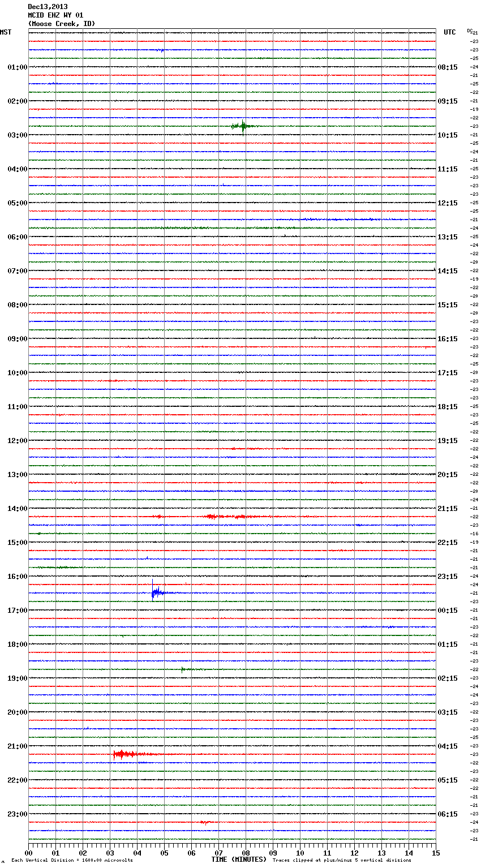Click the vertical division microvolts footer note

coord(72,861)
